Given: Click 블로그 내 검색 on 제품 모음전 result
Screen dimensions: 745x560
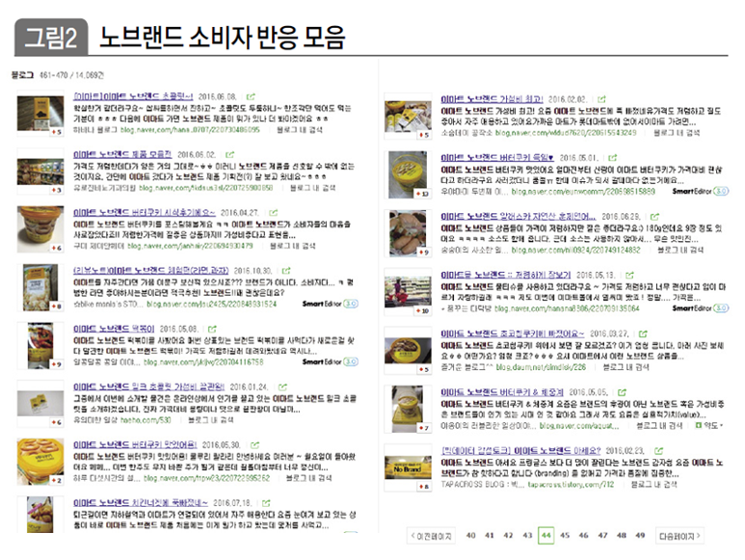Looking at the screenshot, I should [312, 188].
